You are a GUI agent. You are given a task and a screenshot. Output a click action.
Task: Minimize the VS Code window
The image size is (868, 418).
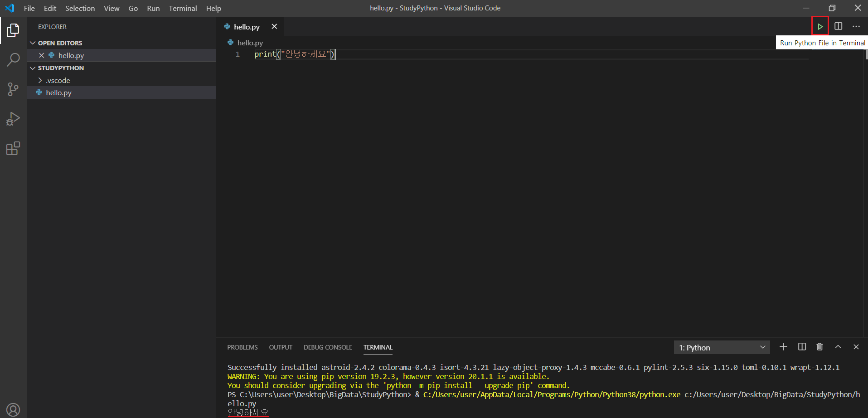point(806,8)
